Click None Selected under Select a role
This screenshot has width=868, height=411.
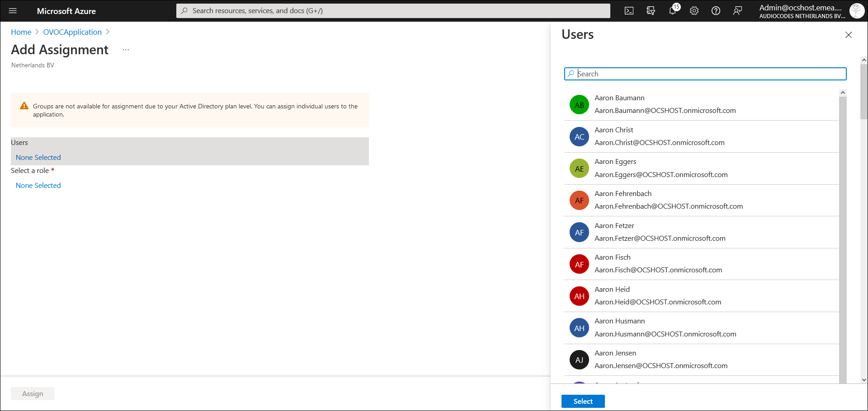pos(38,185)
